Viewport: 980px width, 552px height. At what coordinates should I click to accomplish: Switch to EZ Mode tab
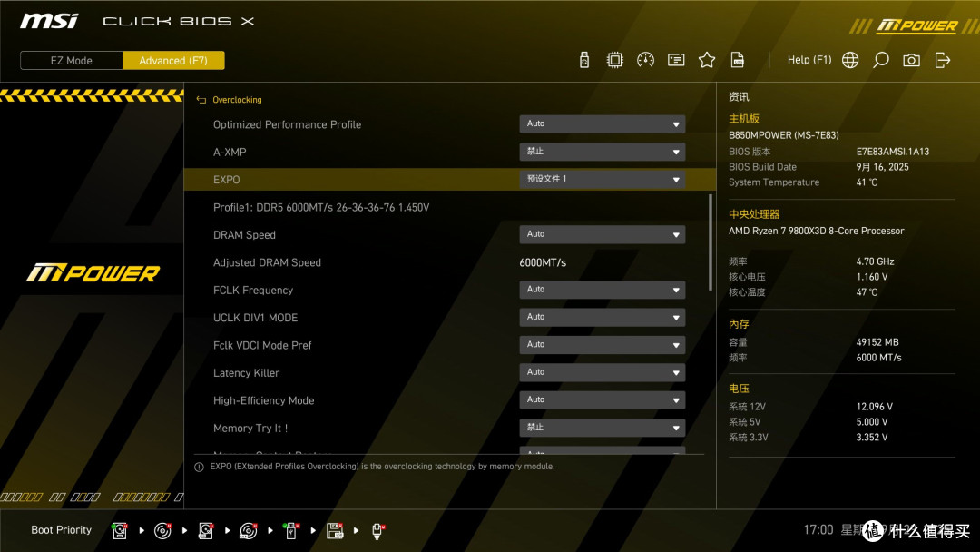click(x=72, y=61)
